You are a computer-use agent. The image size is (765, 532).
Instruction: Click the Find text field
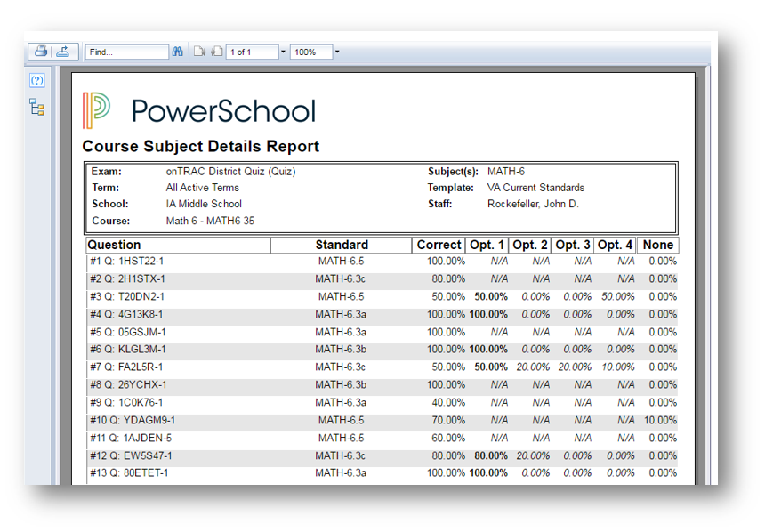127,52
